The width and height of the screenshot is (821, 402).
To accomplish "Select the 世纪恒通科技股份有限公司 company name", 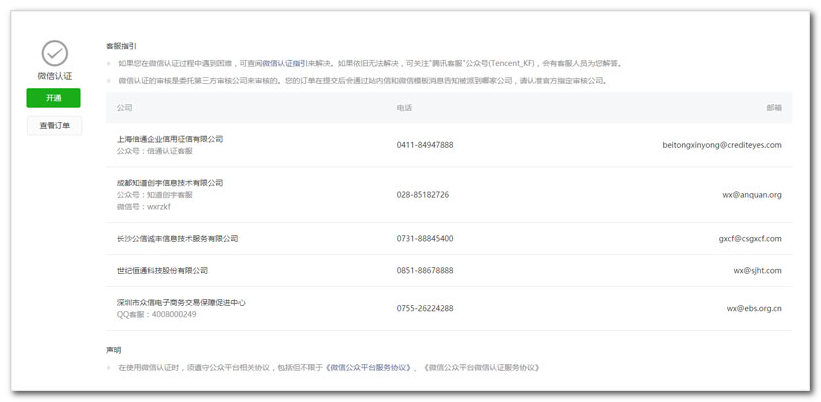I will coord(162,270).
